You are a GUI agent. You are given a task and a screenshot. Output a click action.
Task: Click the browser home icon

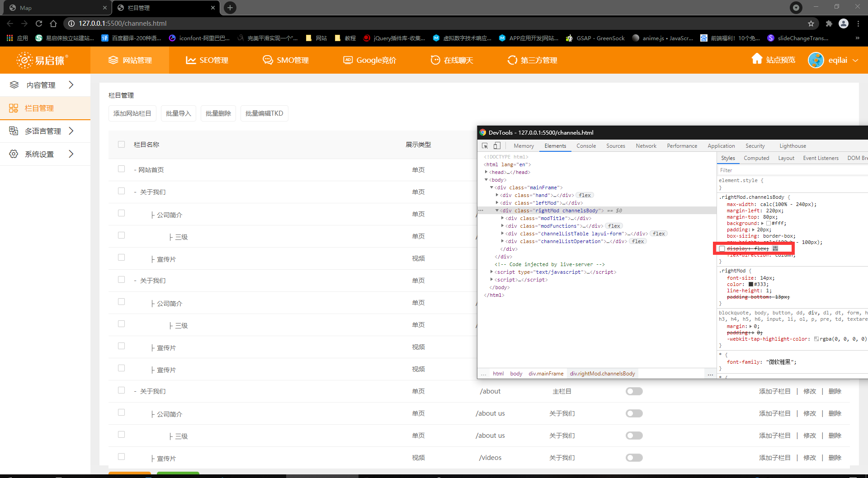[53, 23]
